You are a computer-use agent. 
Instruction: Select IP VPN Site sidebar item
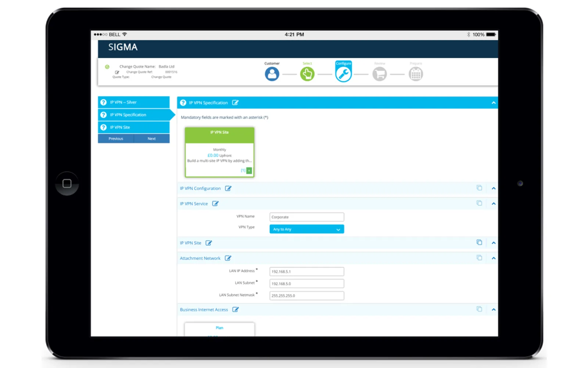[134, 127]
